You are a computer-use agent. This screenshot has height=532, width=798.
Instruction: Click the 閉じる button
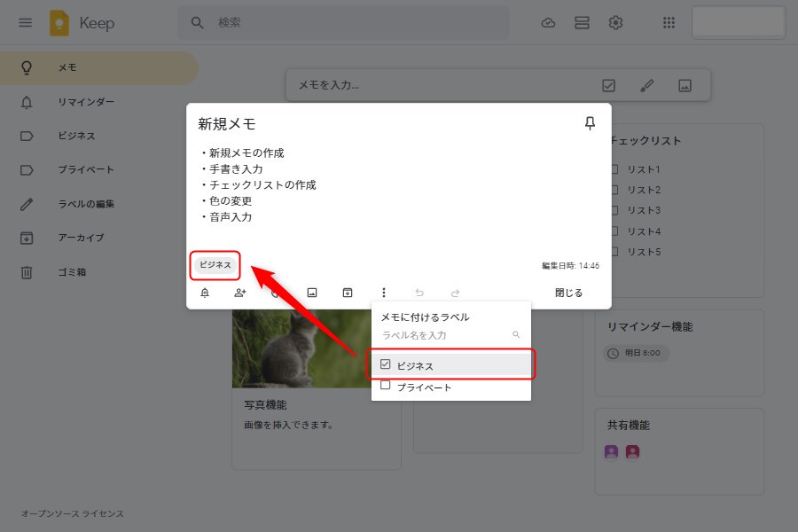[x=568, y=293]
